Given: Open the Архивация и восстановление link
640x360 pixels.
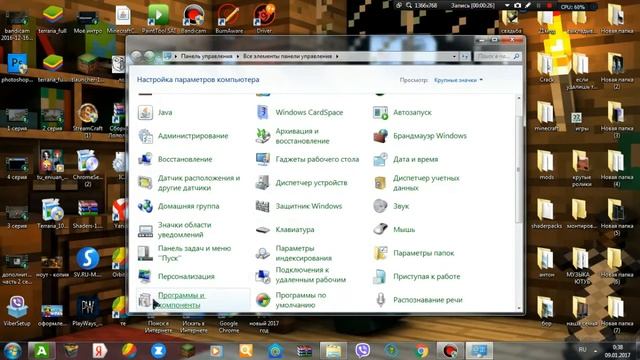Looking at the screenshot, I should click(x=302, y=136).
